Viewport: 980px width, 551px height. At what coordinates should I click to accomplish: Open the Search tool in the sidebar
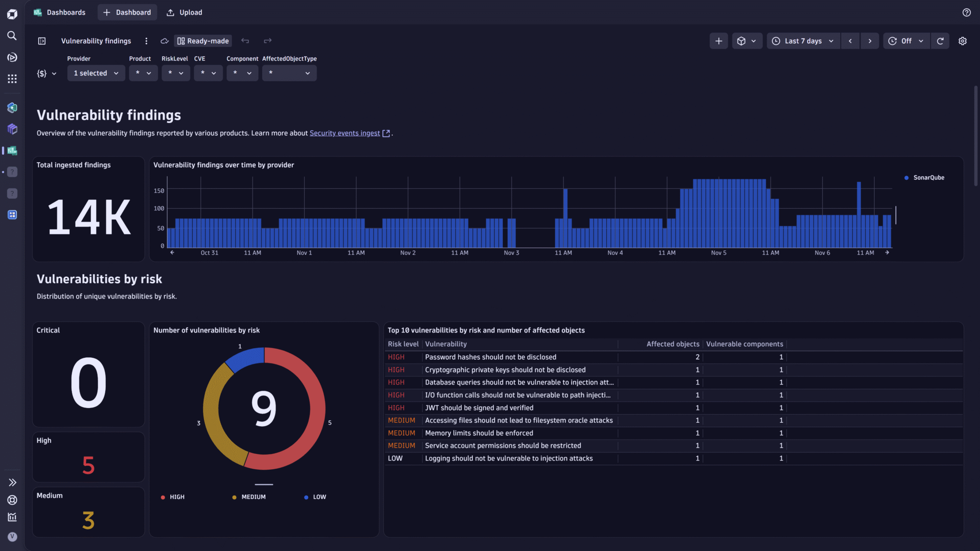(x=12, y=35)
